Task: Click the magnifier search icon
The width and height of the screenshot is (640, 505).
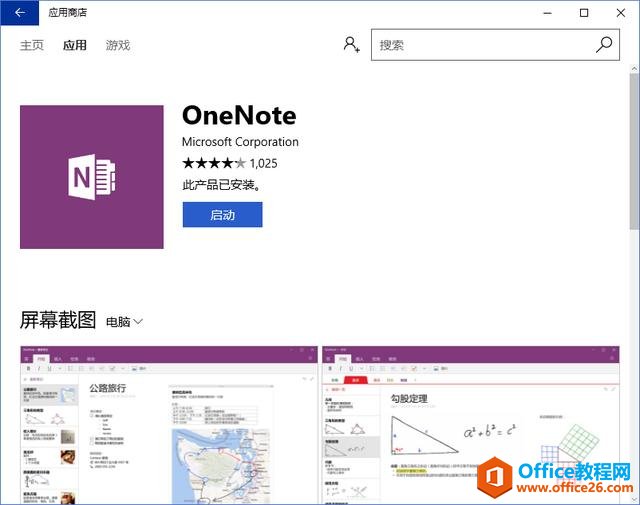Action: pyautogui.click(x=604, y=45)
